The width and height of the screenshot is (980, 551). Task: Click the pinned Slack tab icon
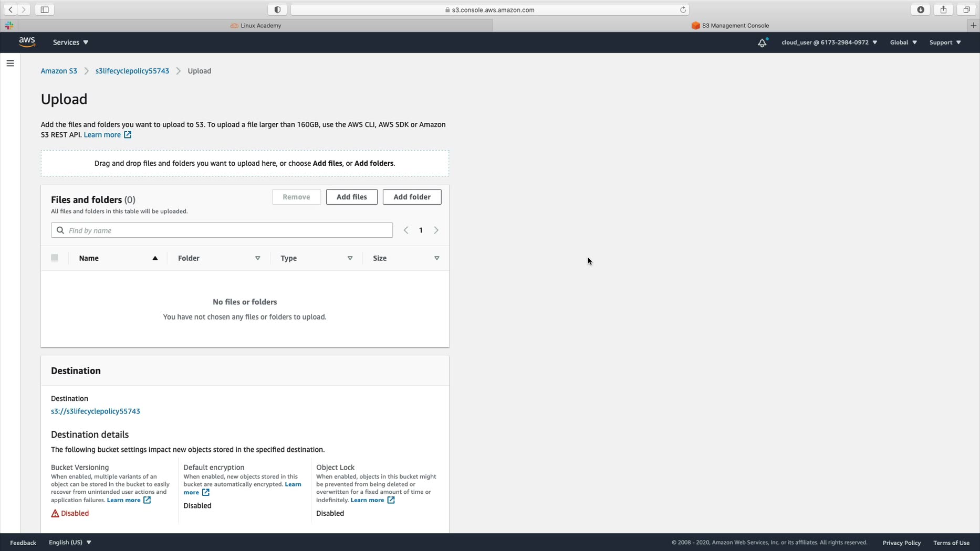[9, 25]
